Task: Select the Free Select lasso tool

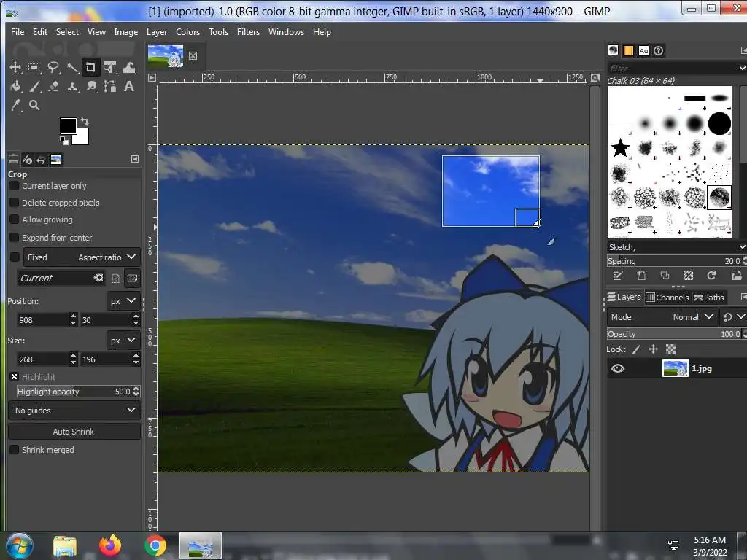Action: click(x=53, y=68)
